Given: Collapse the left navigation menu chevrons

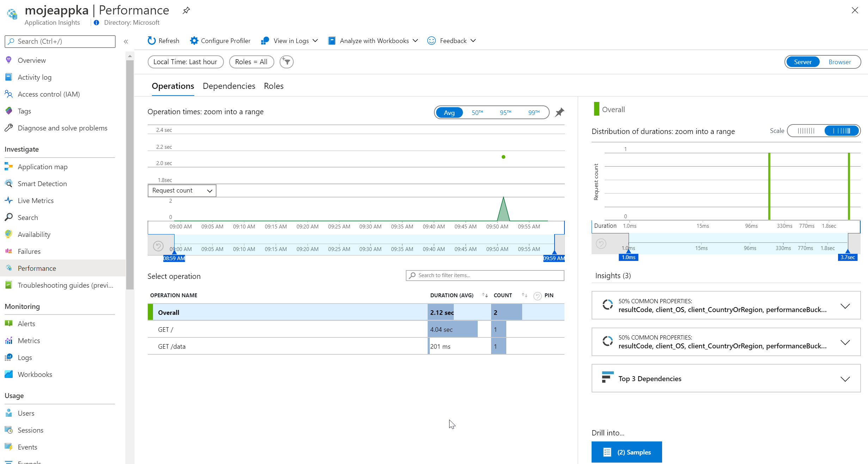Looking at the screenshot, I should [x=126, y=42].
